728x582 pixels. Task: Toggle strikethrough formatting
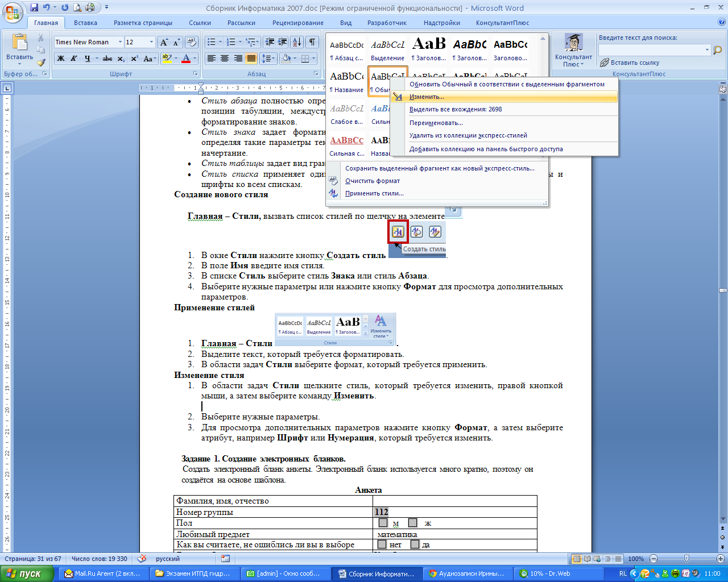click(107, 59)
